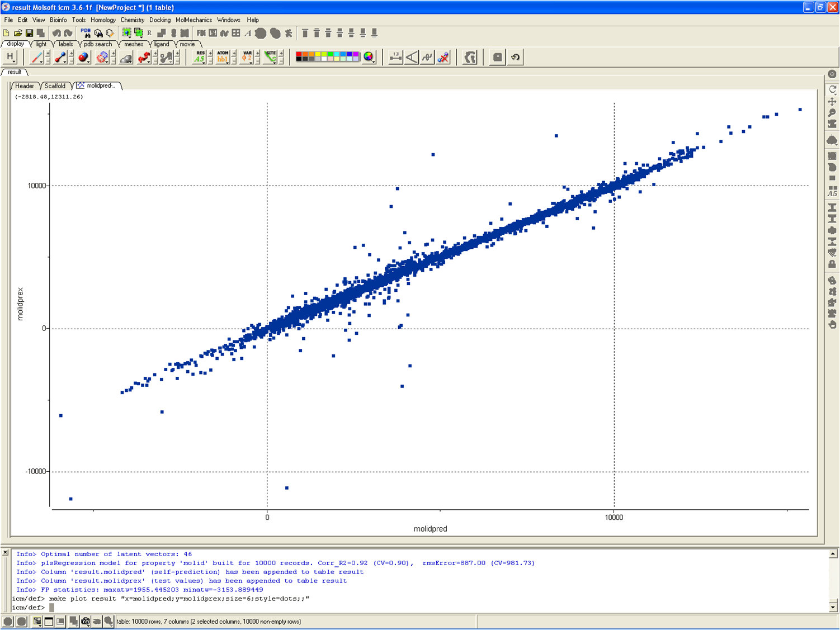Pick the yellow color swatch
Image resolution: width=840 pixels, height=630 pixels.
tap(318, 54)
